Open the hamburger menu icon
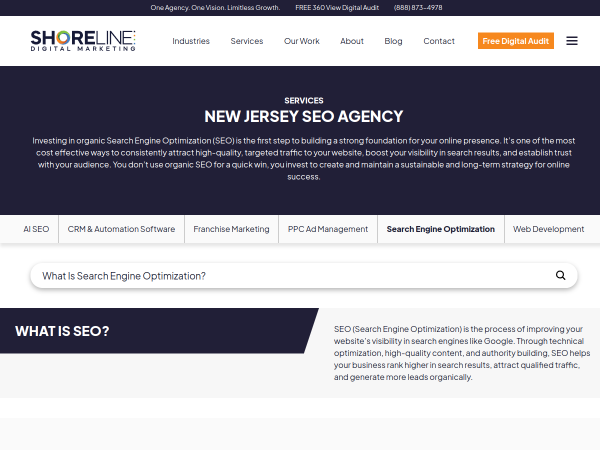This screenshot has width=600, height=450. click(x=572, y=41)
